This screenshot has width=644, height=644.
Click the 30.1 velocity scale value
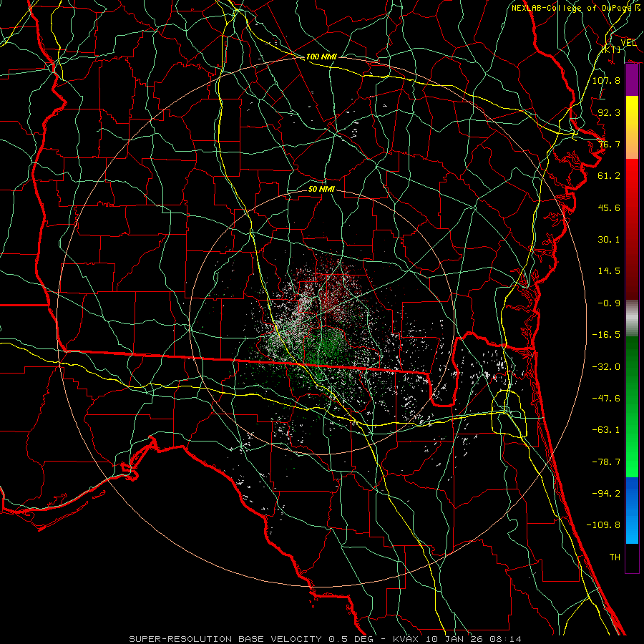609,240
